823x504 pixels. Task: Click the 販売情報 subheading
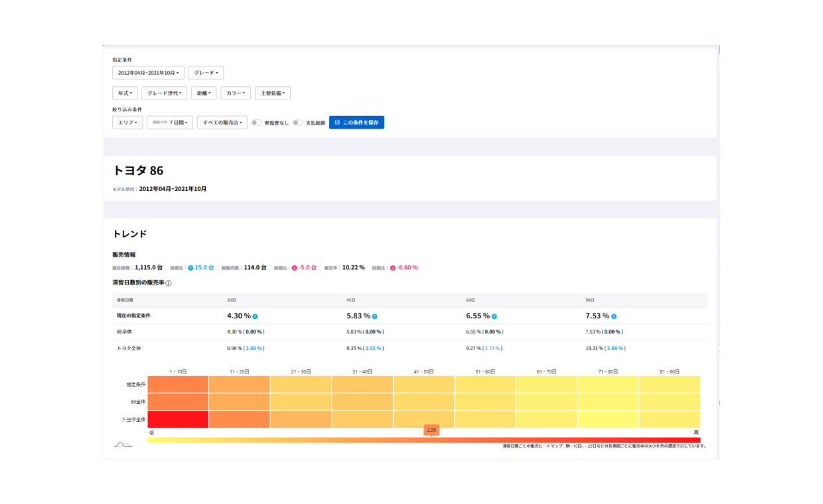124,255
